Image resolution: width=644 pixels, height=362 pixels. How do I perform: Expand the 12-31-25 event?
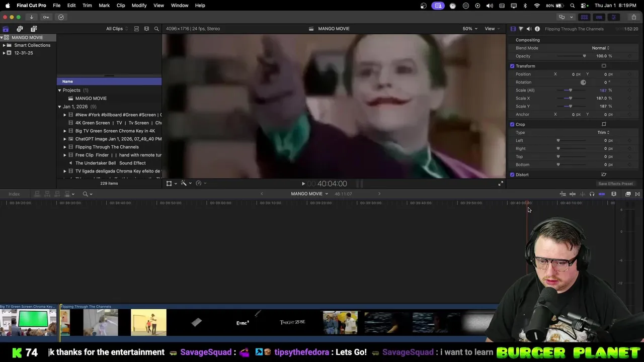tap(4, 53)
